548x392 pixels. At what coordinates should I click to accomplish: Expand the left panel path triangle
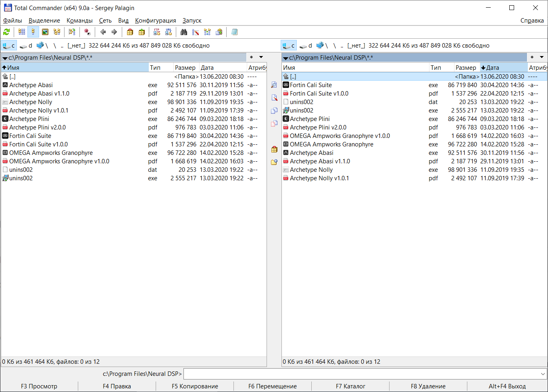point(5,58)
